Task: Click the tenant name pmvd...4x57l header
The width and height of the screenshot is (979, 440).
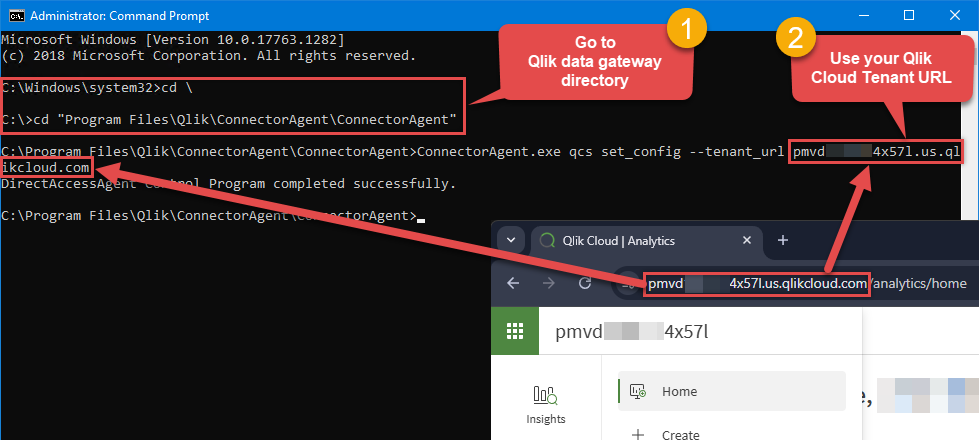Action: (x=632, y=332)
